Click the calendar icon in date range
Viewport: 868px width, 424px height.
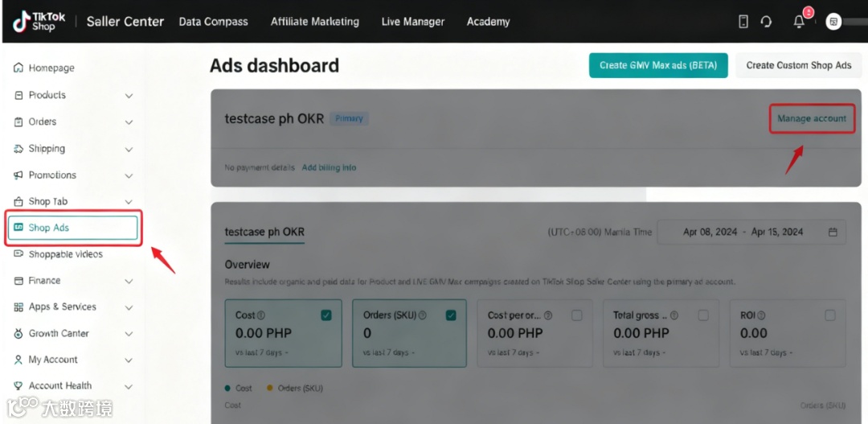833,233
